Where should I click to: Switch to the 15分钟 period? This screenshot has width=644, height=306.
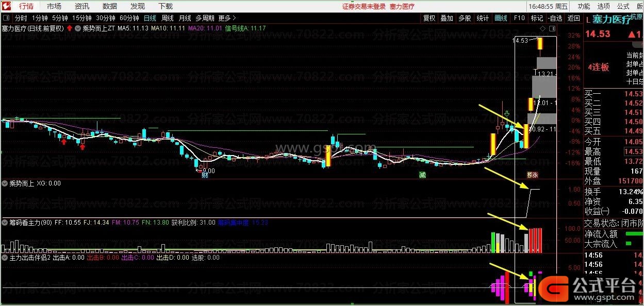81,18
